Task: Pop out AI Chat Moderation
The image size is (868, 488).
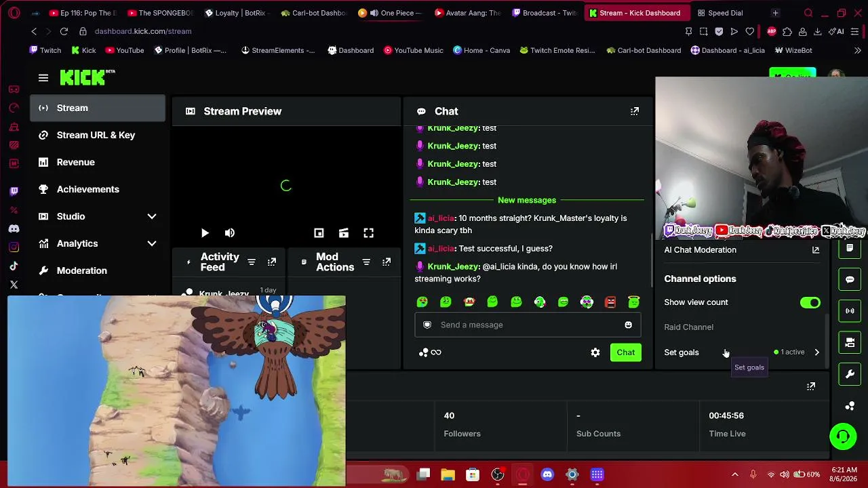Action: (816, 250)
